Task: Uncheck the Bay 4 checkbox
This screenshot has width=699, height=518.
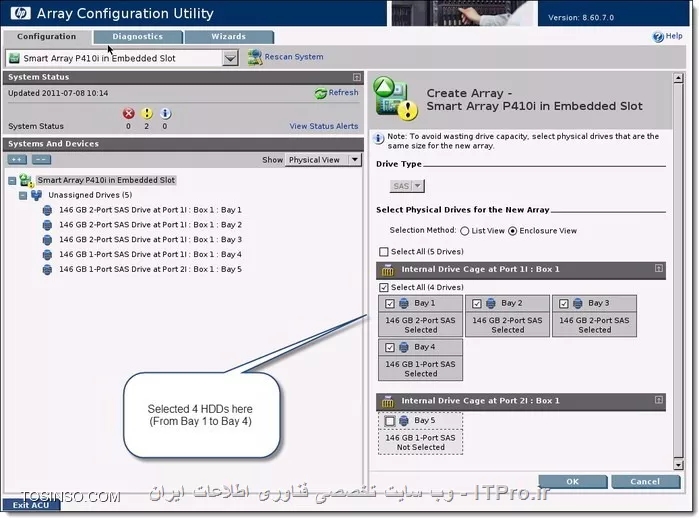Action: 390,347
